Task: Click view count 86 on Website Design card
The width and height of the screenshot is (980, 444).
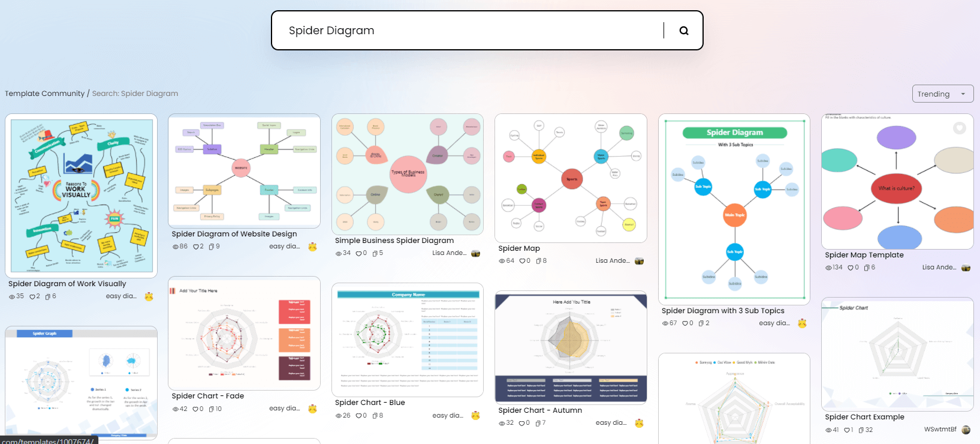Action: click(180, 247)
